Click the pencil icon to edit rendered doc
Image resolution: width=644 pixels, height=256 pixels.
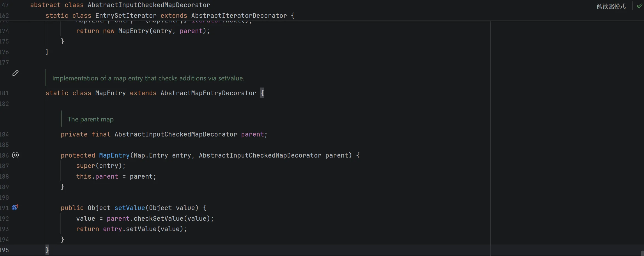point(15,73)
